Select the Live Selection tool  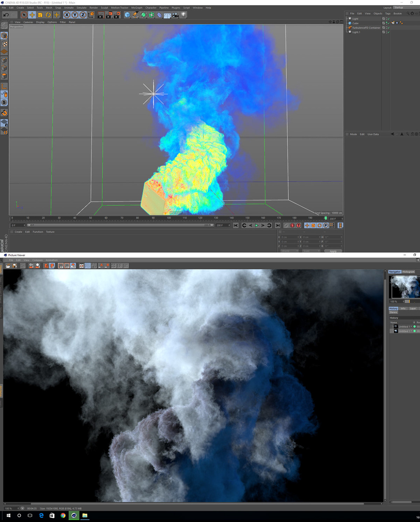click(24, 15)
